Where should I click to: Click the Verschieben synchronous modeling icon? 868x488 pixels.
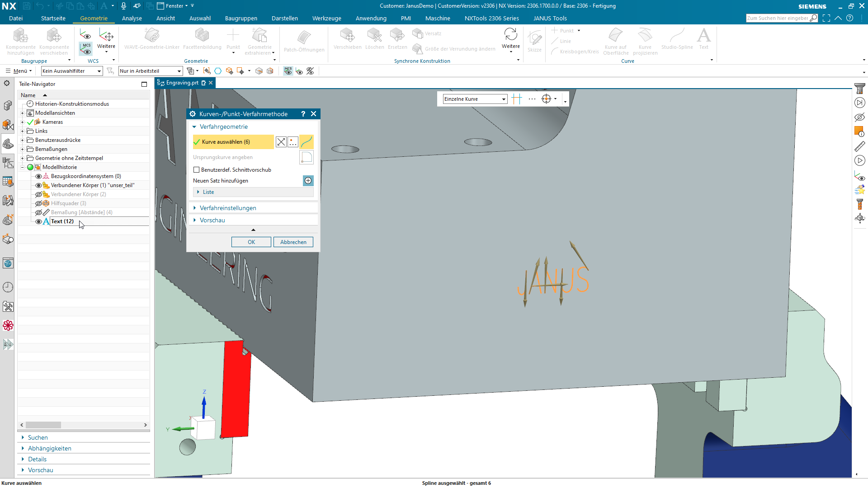pyautogui.click(x=347, y=35)
